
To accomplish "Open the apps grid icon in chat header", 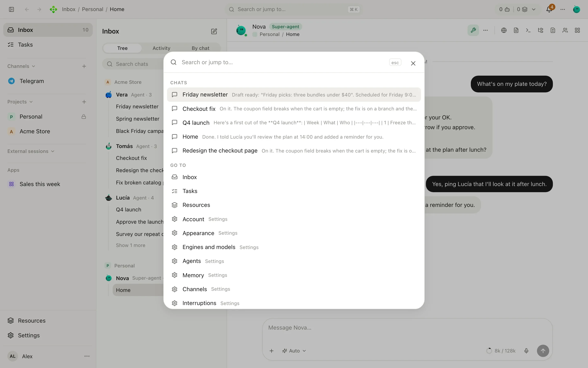I will [x=577, y=30].
